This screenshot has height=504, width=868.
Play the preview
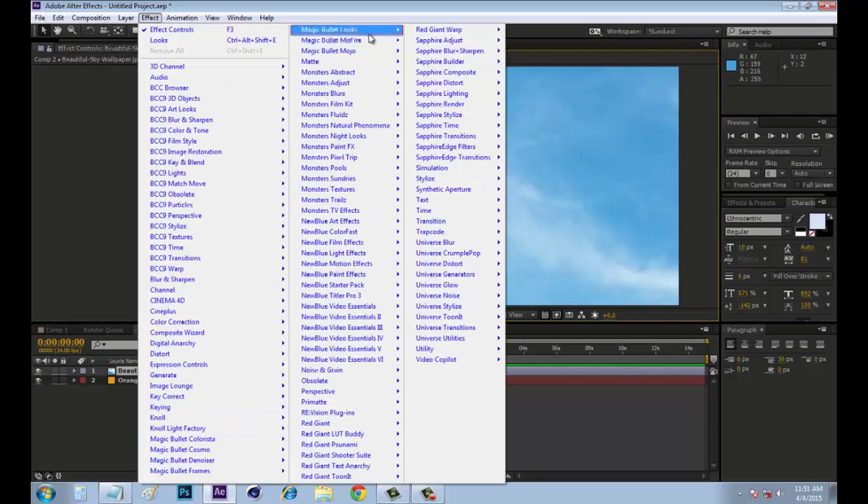coord(757,136)
